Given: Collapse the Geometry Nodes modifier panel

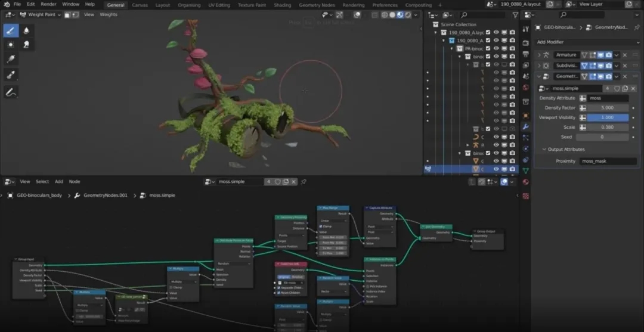Looking at the screenshot, I should 539,76.
